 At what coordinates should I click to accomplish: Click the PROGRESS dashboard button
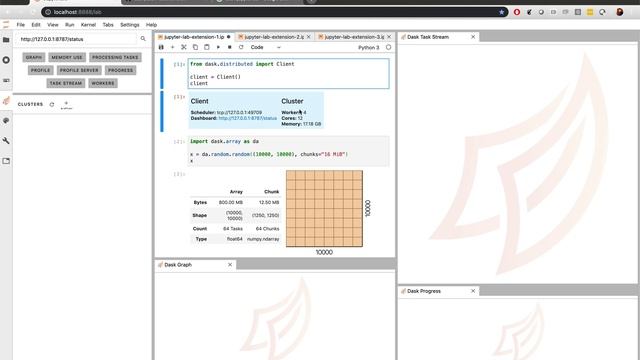click(120, 70)
